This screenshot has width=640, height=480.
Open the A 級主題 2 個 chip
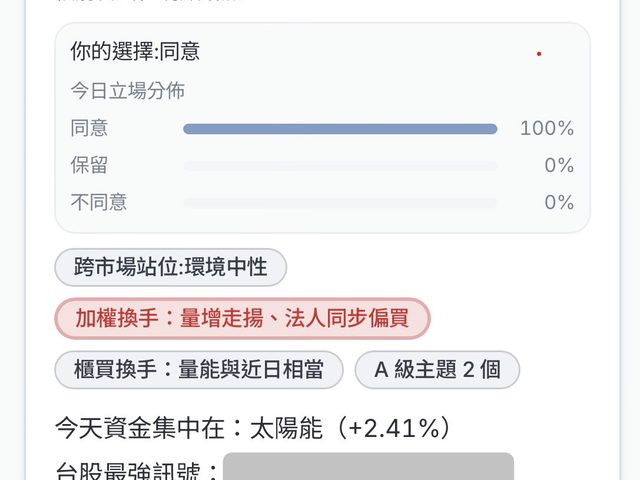click(437, 370)
